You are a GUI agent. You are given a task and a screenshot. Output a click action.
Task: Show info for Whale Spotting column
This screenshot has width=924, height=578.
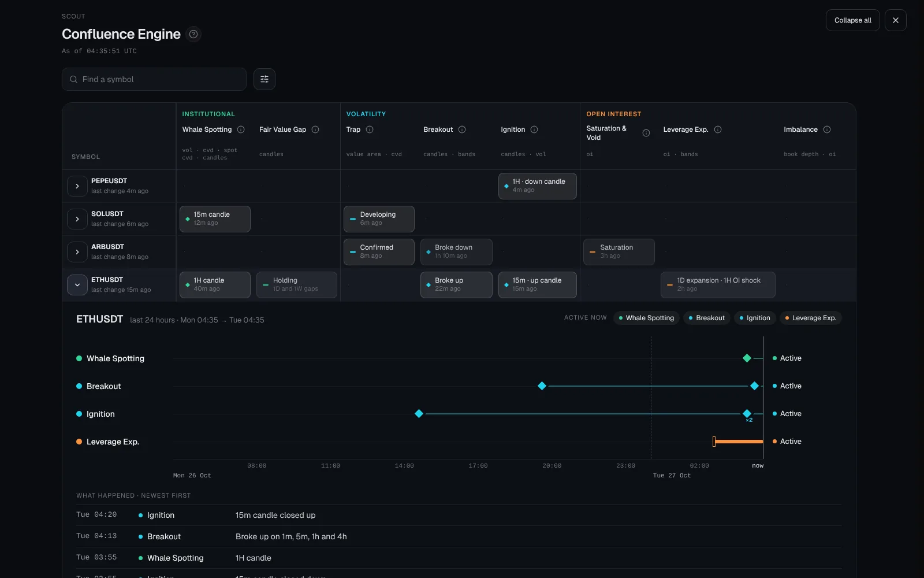241,129
